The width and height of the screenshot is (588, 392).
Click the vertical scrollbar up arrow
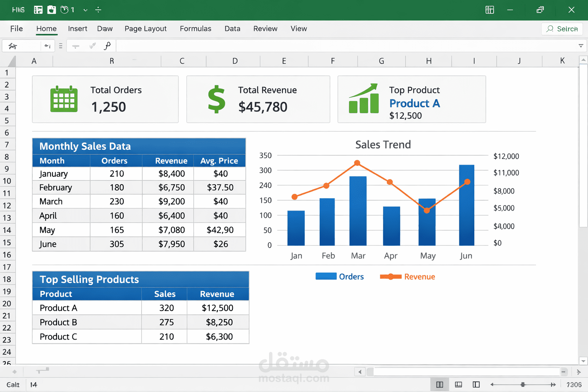583,60
